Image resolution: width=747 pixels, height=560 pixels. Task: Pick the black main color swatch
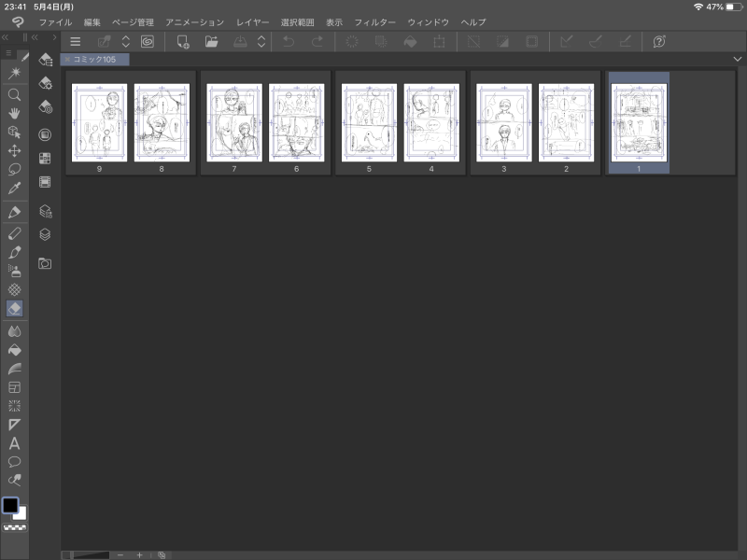[10, 506]
